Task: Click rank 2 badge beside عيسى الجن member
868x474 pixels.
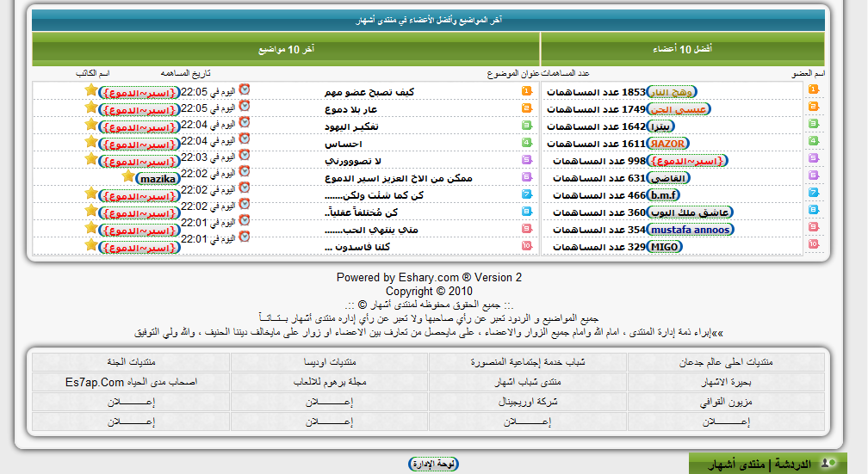Action: 813,106
